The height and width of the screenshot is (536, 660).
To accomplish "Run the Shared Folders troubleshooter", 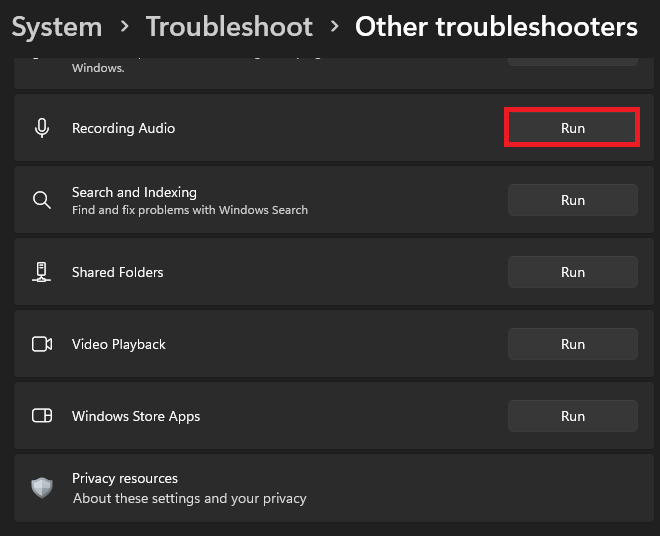I will click(x=572, y=272).
